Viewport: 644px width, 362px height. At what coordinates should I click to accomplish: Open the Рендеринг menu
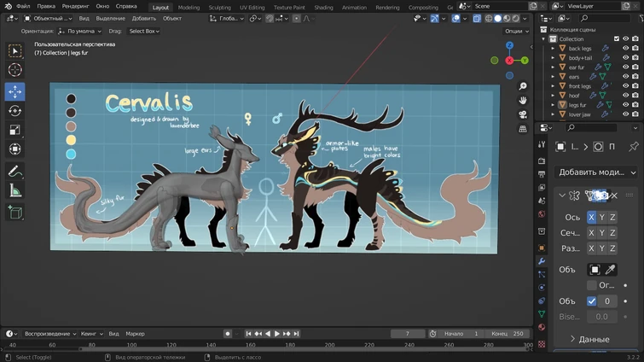pos(75,6)
